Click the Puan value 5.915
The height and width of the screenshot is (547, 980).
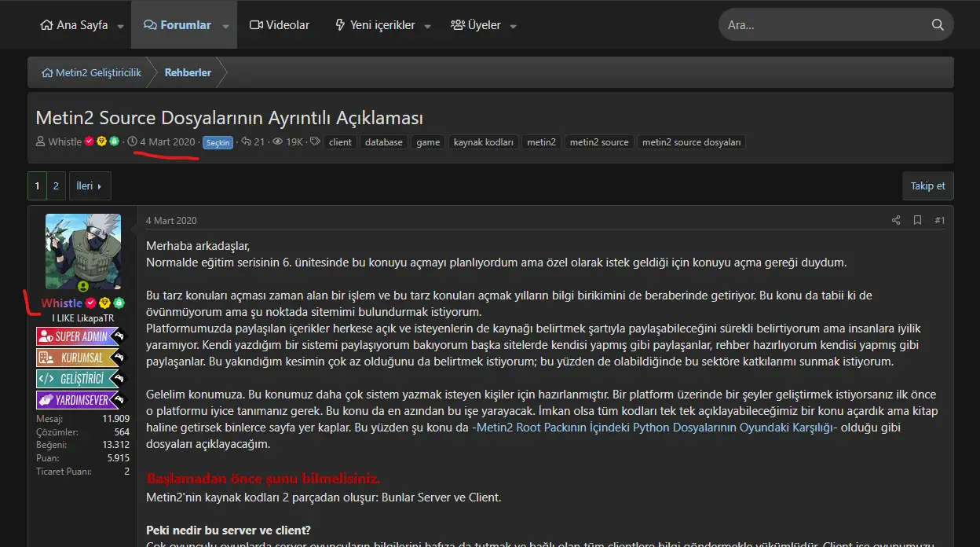click(119, 458)
